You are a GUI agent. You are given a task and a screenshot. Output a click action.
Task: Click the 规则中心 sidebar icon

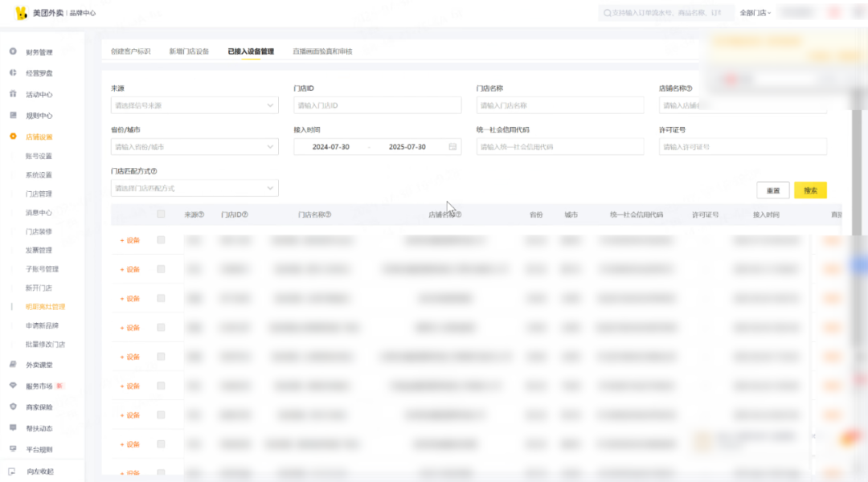[13, 115]
